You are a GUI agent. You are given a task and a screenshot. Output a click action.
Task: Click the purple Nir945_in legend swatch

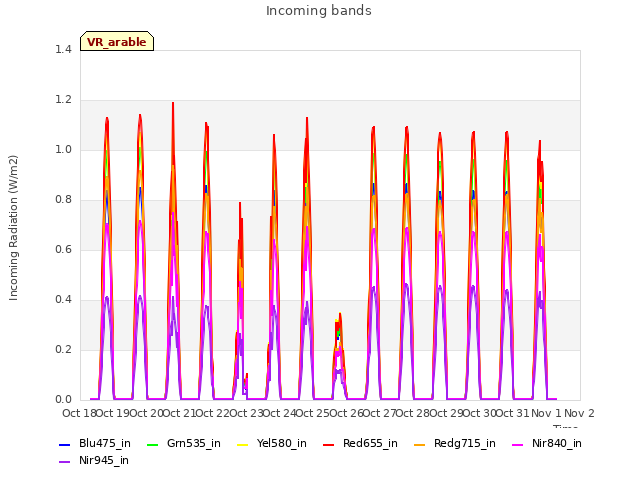(64, 462)
